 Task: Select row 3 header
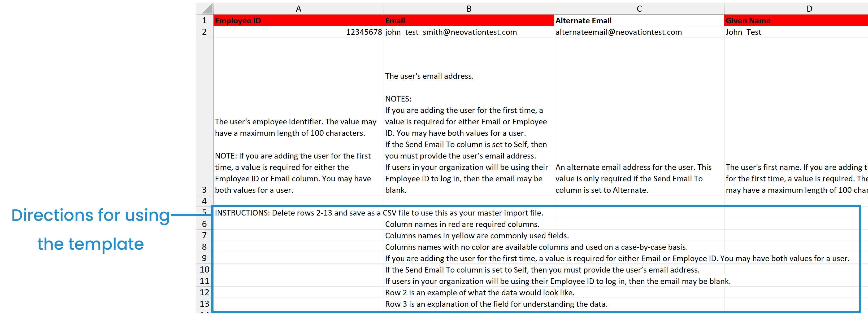tap(205, 116)
